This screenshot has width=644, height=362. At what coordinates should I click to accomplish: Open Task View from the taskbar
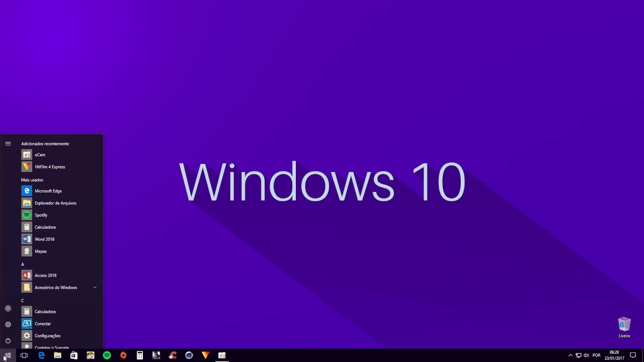tap(24, 355)
